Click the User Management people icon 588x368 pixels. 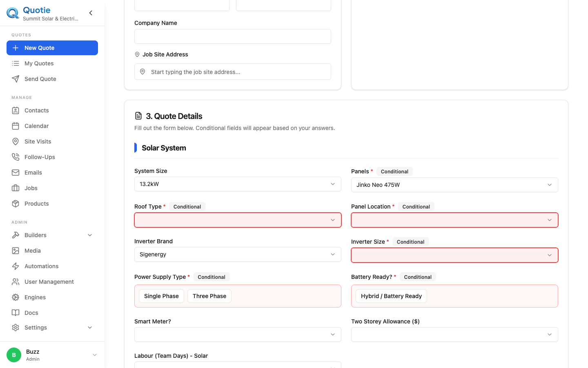[16, 282]
